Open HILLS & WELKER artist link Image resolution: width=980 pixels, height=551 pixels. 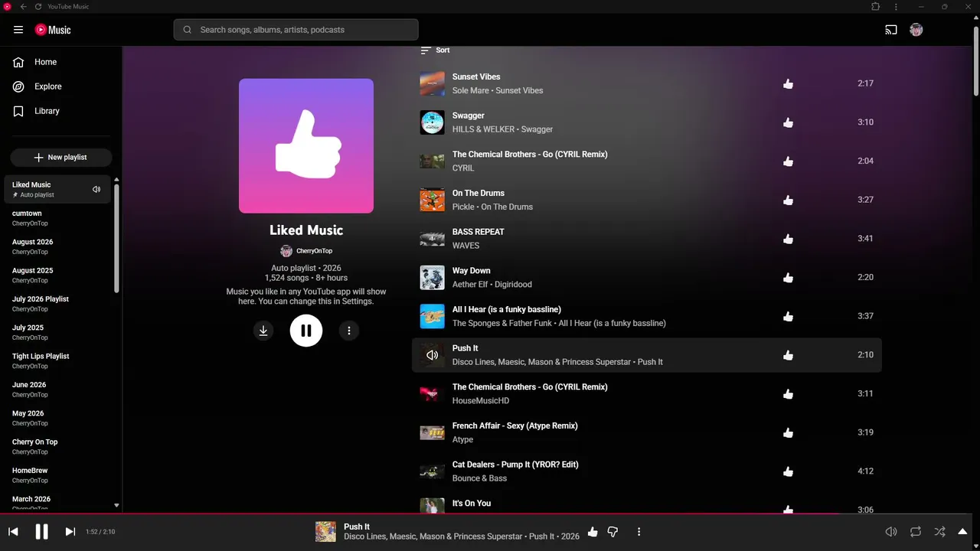483,129
